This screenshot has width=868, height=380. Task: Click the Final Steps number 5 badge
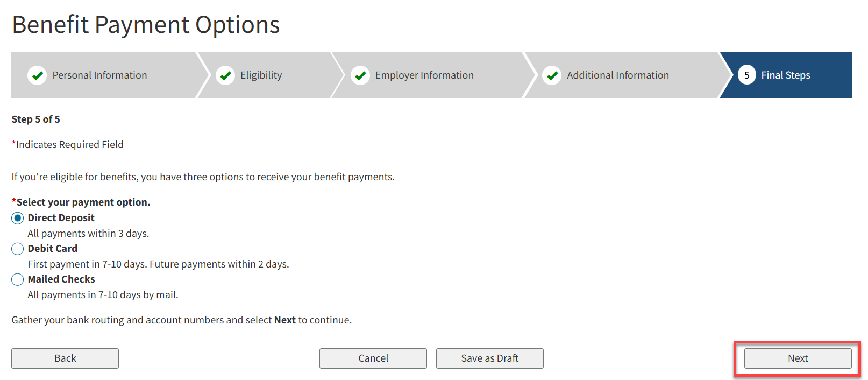[x=746, y=75]
